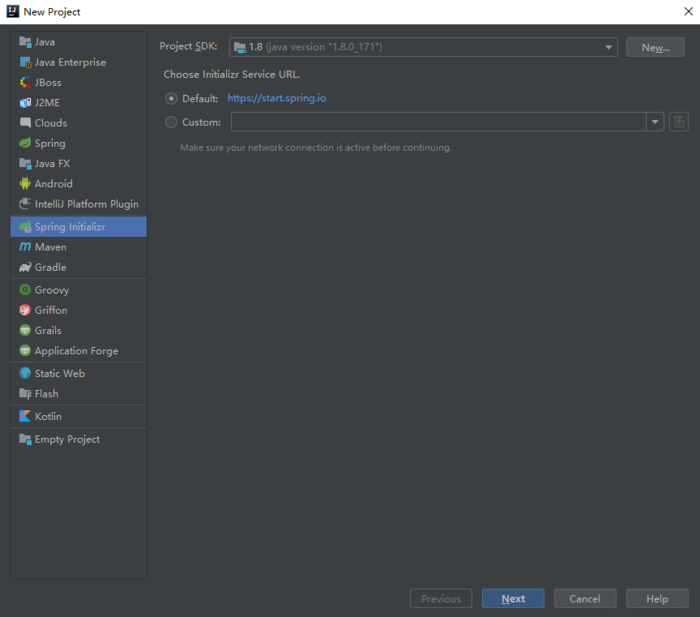Click the Next button
Image resolution: width=700 pixels, height=617 pixels.
513,599
